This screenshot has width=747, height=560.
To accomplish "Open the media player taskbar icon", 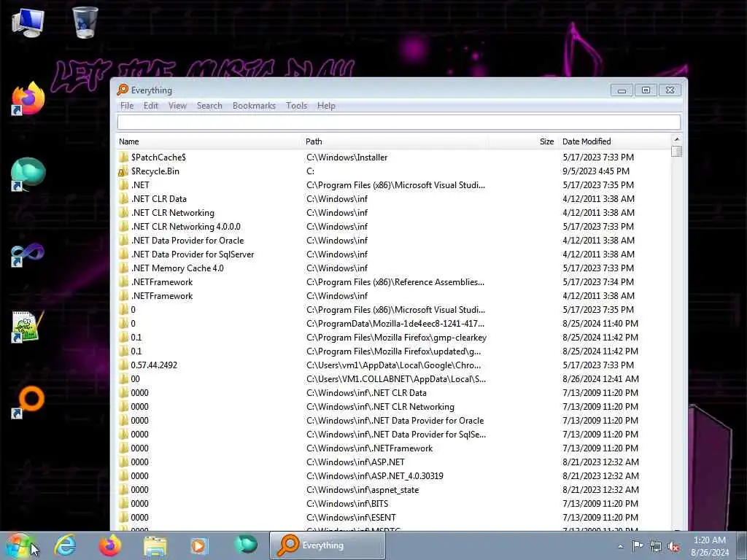I will click(x=199, y=545).
